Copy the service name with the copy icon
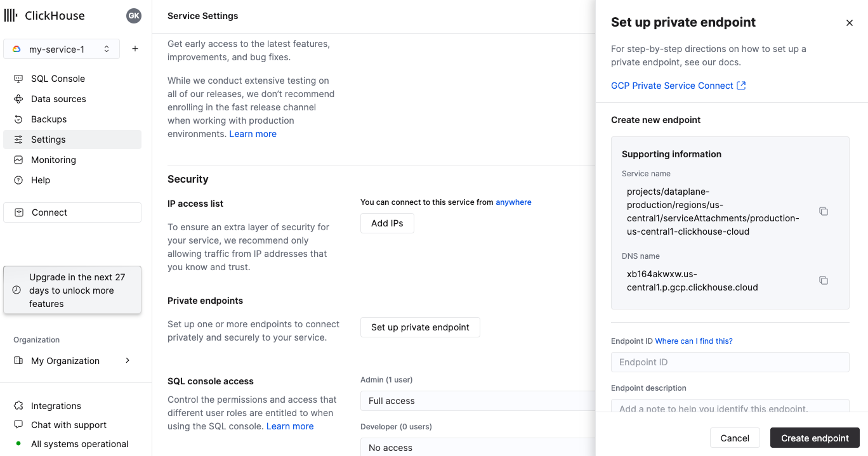This screenshot has width=868, height=456. click(823, 211)
